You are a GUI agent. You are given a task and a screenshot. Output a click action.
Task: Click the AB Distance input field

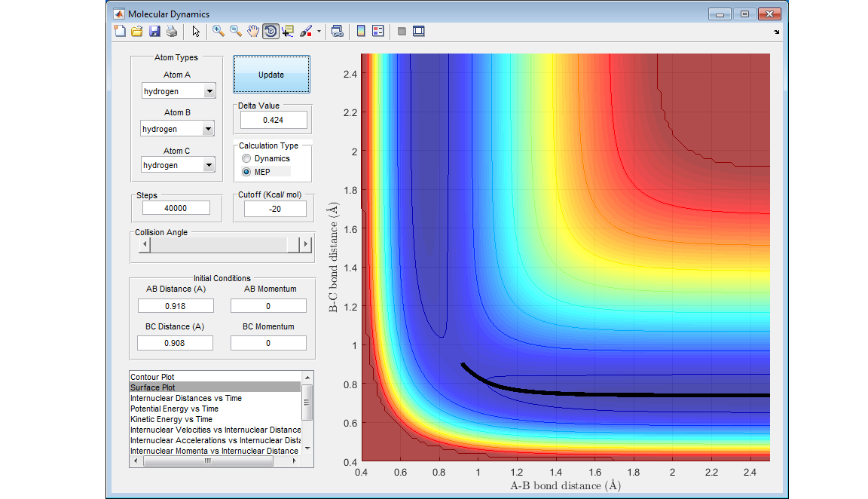[176, 306]
